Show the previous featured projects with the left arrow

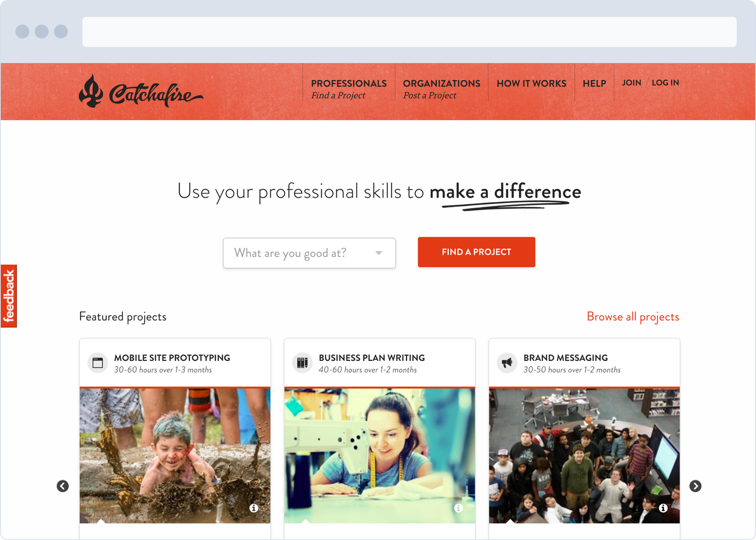coord(63,486)
